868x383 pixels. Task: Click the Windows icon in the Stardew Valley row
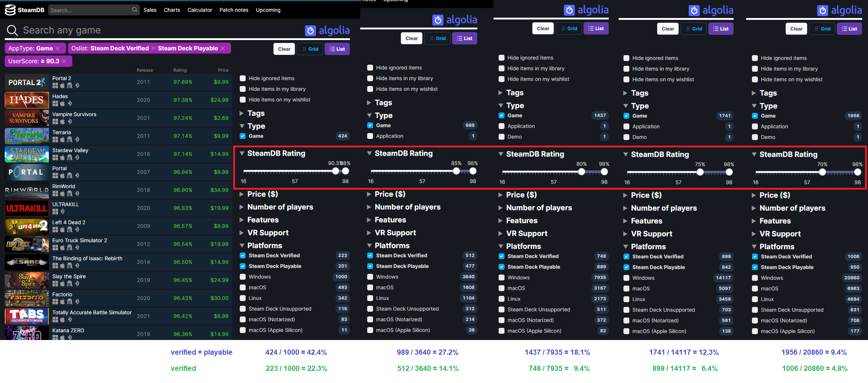(55, 157)
